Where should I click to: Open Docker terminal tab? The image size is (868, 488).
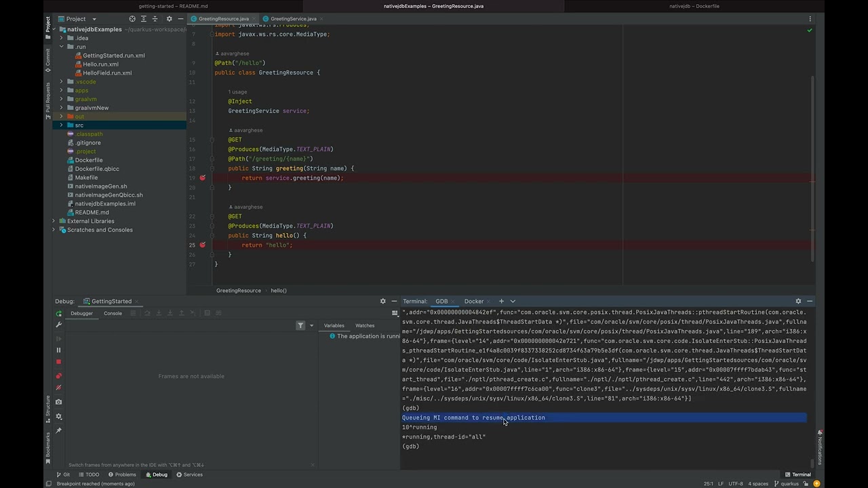pyautogui.click(x=474, y=301)
